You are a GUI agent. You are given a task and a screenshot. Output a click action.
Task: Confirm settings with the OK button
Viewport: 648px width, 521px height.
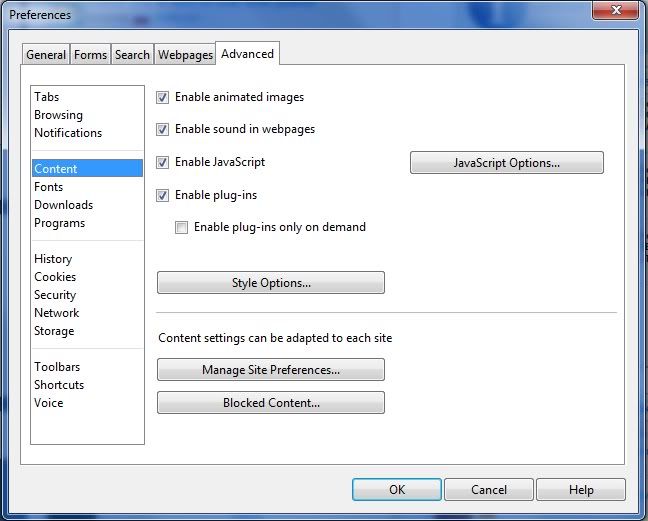point(396,490)
